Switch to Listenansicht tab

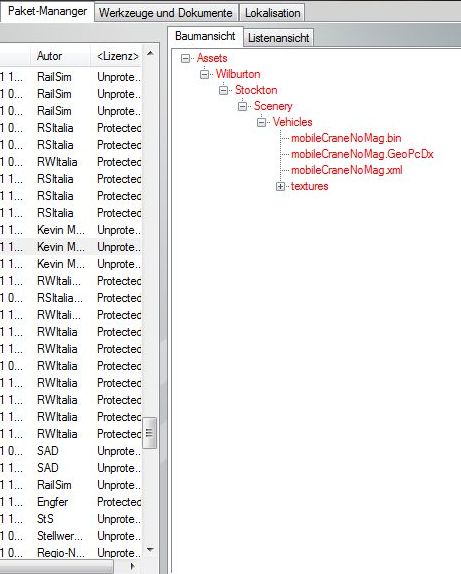[278, 38]
